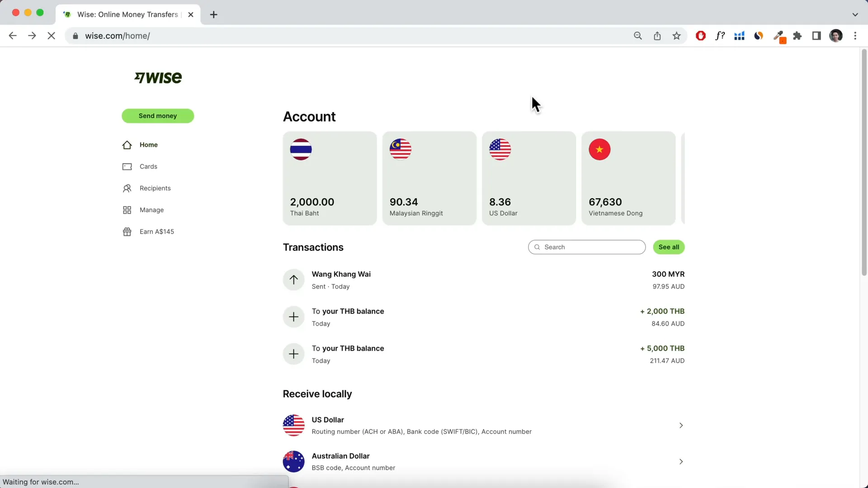Open the Earn A$145 gift icon
Screen dimensions: 868x488
click(127, 231)
